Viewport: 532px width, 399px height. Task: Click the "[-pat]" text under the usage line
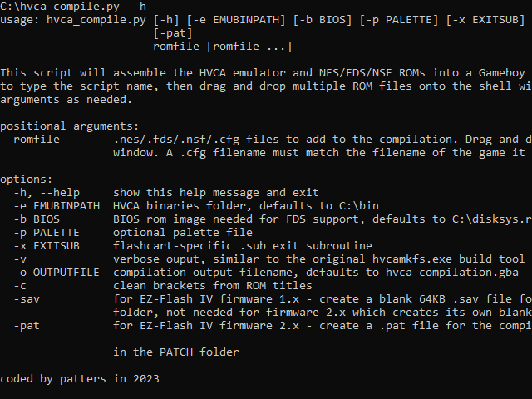(174, 32)
